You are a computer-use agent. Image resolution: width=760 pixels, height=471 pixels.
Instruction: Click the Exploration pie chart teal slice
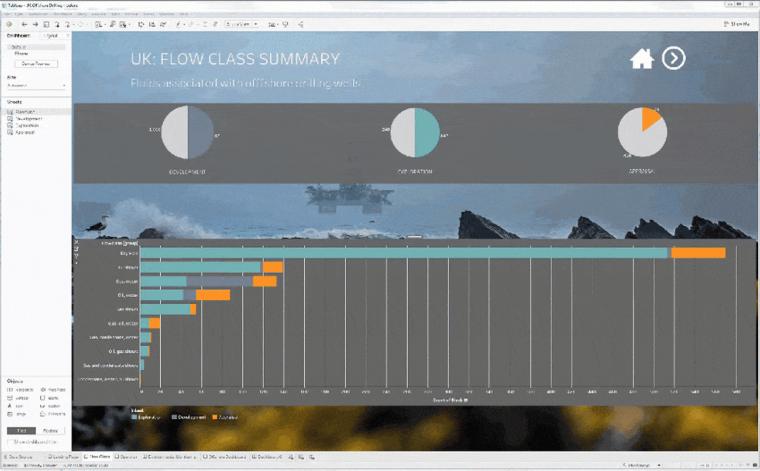428,132
